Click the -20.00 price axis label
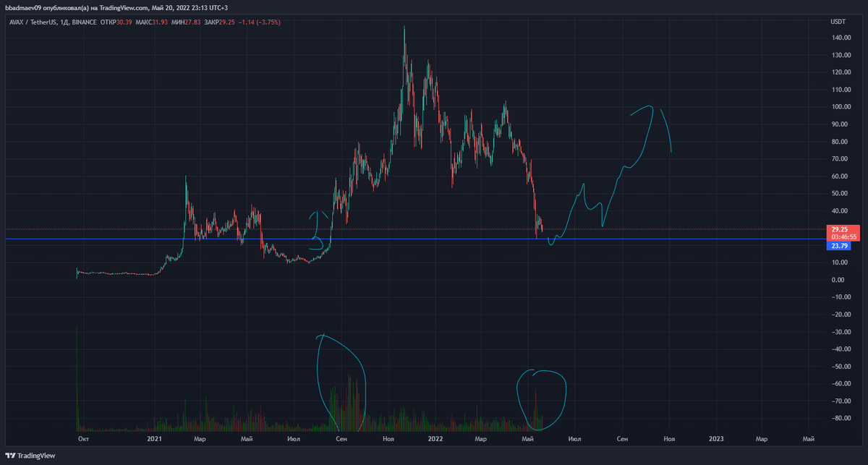This screenshot has width=868, height=465. [x=841, y=315]
